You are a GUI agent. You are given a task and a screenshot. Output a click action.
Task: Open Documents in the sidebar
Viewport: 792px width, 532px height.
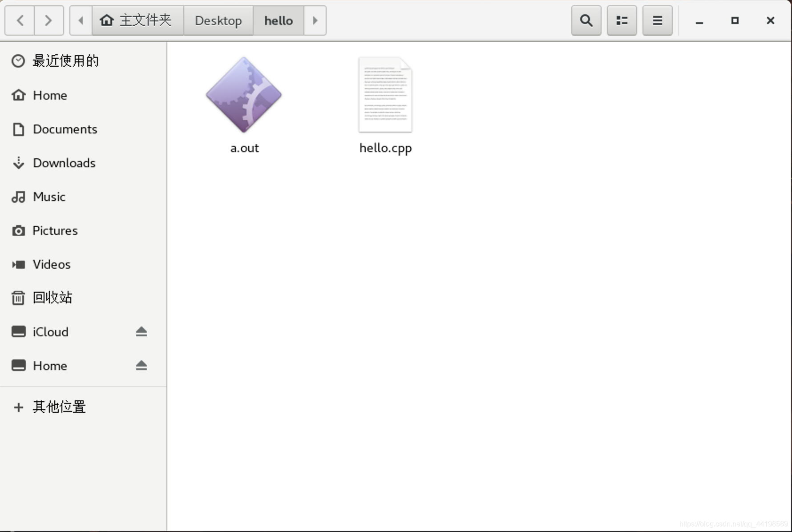click(83, 129)
